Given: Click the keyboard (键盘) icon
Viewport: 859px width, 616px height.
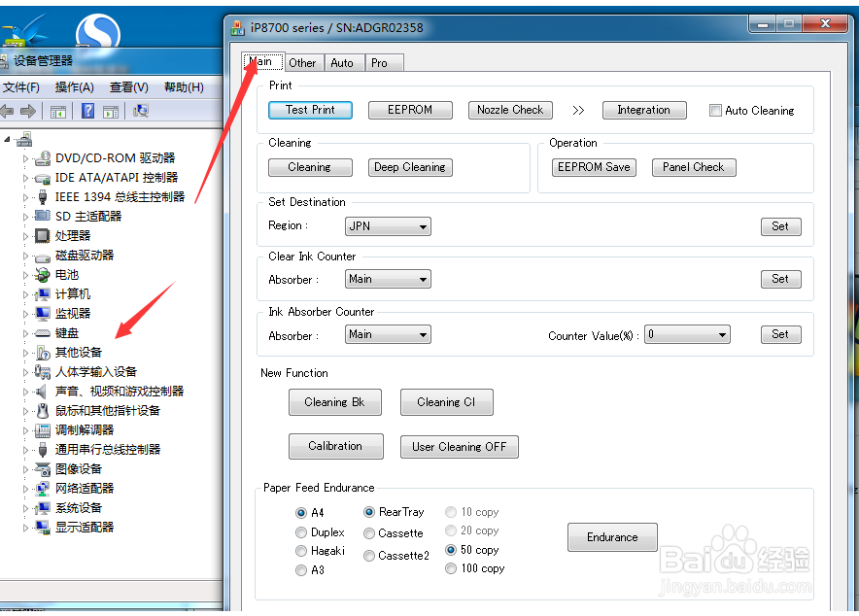Looking at the screenshot, I should point(42,333).
